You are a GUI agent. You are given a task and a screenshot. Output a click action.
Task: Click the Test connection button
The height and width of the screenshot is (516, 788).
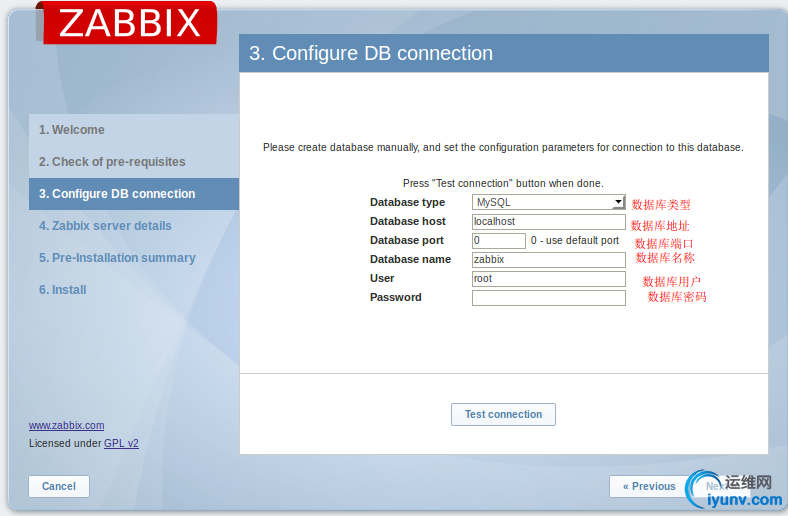click(503, 415)
